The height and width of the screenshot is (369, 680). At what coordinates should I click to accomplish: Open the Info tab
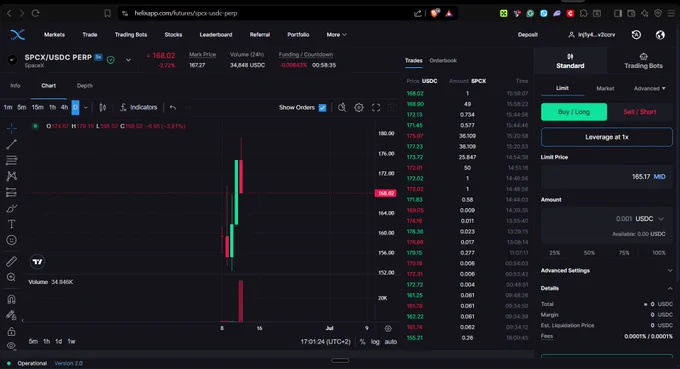pyautogui.click(x=15, y=86)
